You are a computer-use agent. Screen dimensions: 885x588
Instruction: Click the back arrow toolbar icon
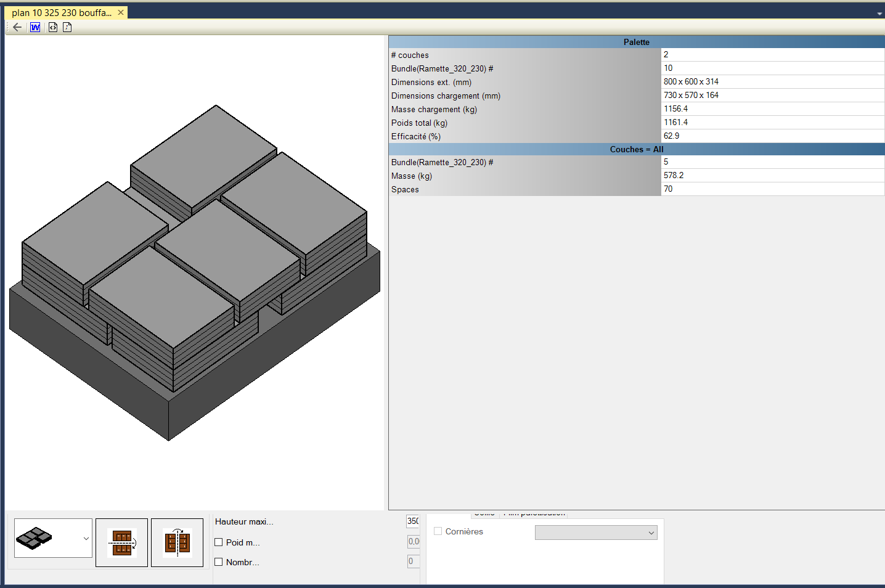coord(17,27)
